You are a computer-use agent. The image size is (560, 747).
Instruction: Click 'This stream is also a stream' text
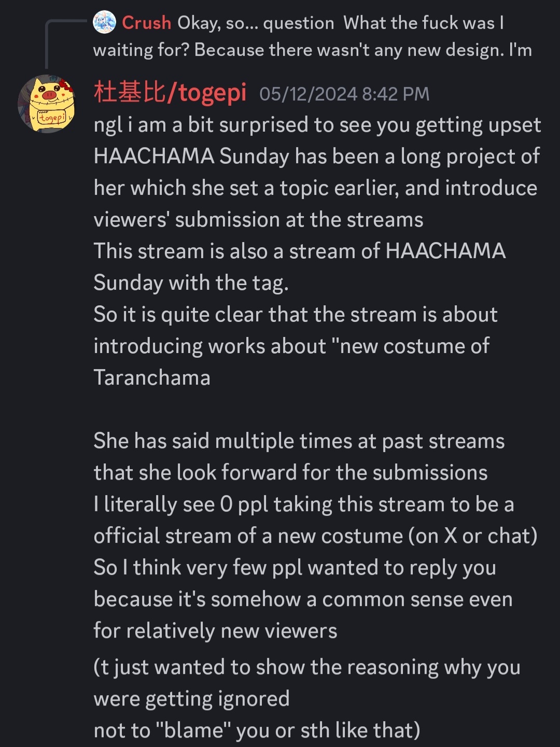coord(300,251)
